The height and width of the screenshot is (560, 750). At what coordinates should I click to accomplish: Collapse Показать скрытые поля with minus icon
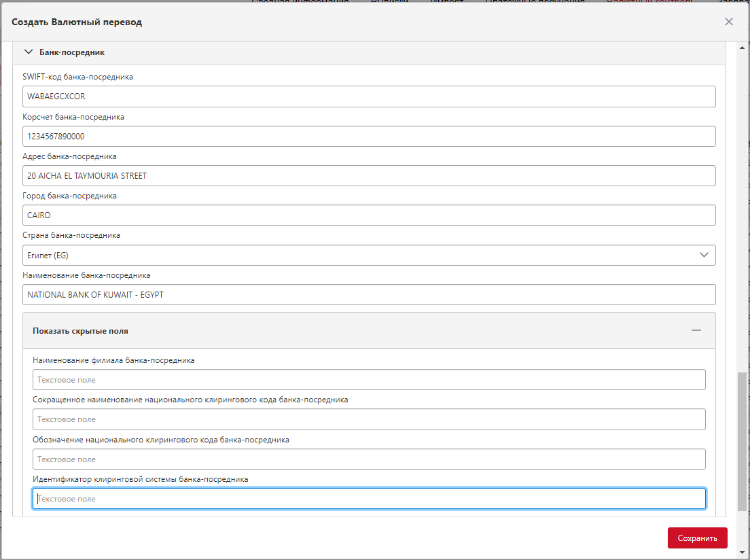pos(696,330)
